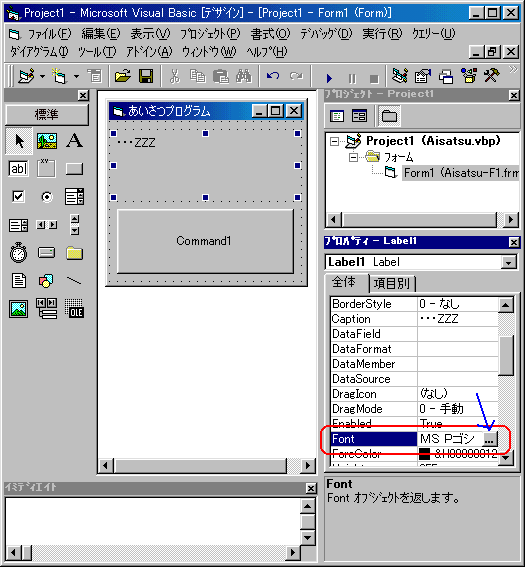This screenshot has height=567, width=525.
Task: Click the Caption property value field
Action: click(x=458, y=319)
